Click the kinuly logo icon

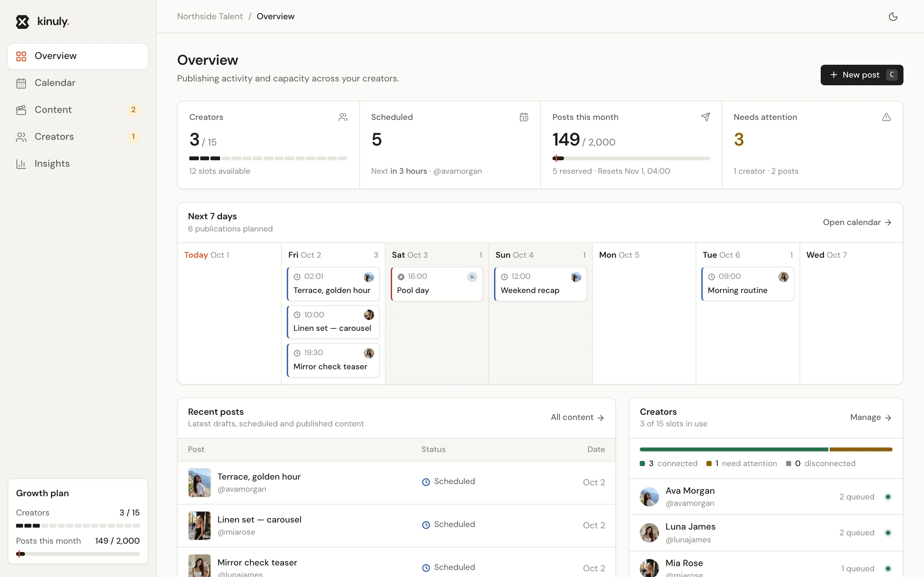tap(22, 22)
